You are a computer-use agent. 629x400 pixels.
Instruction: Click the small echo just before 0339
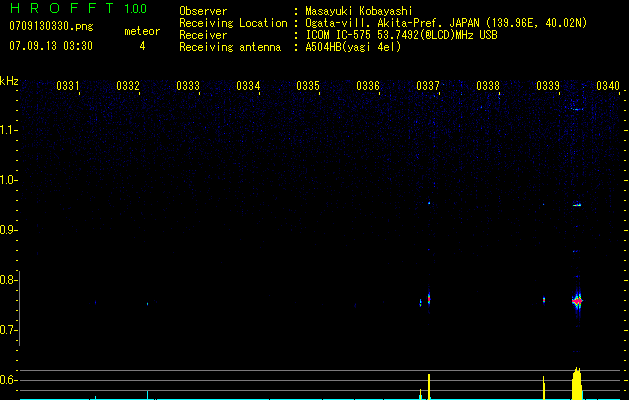tap(544, 300)
